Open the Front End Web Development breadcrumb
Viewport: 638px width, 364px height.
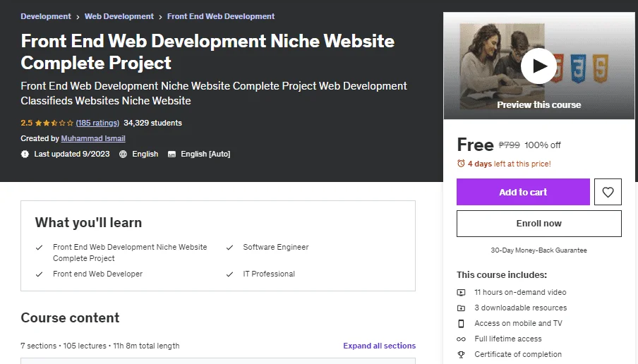point(221,16)
